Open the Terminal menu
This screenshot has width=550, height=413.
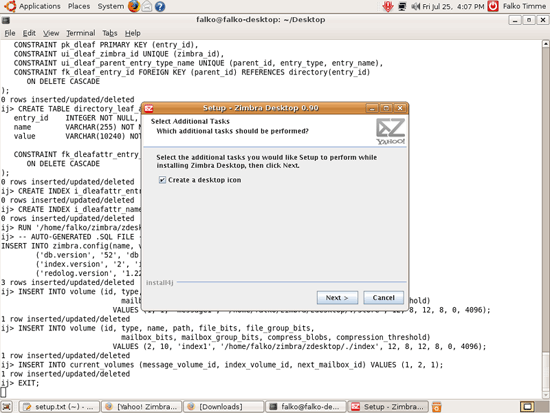coord(81,33)
